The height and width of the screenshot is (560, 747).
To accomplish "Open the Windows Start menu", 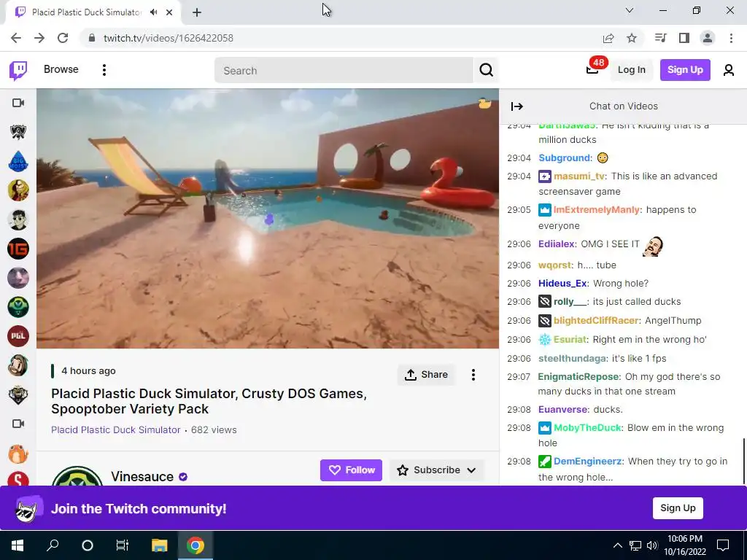I will point(18,545).
